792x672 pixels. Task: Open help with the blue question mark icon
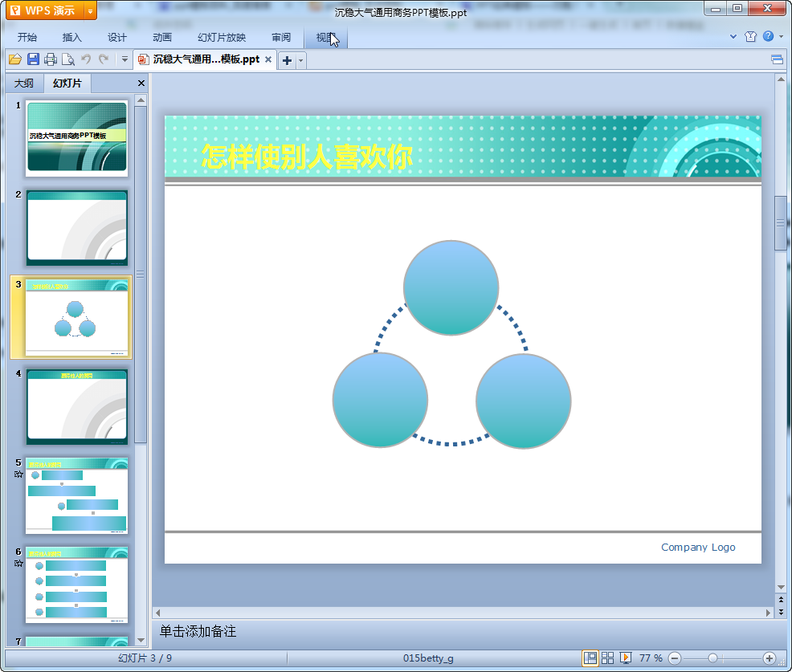pyautogui.click(x=769, y=37)
